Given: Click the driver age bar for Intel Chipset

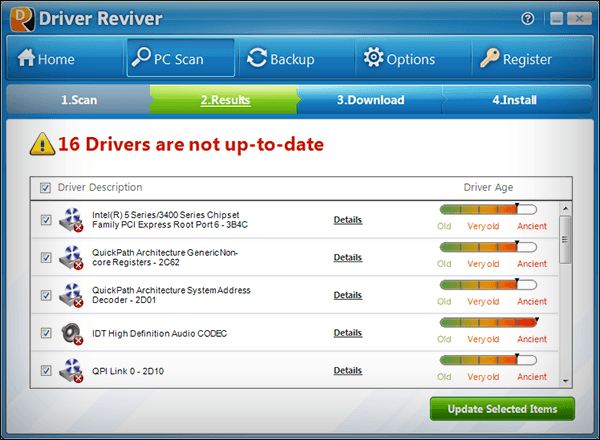Looking at the screenshot, I should pyautogui.click(x=488, y=209).
